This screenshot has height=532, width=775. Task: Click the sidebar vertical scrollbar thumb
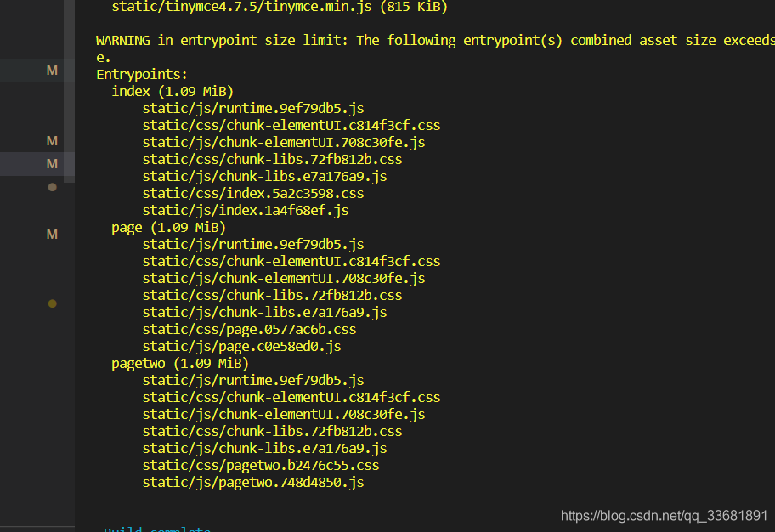point(69,92)
